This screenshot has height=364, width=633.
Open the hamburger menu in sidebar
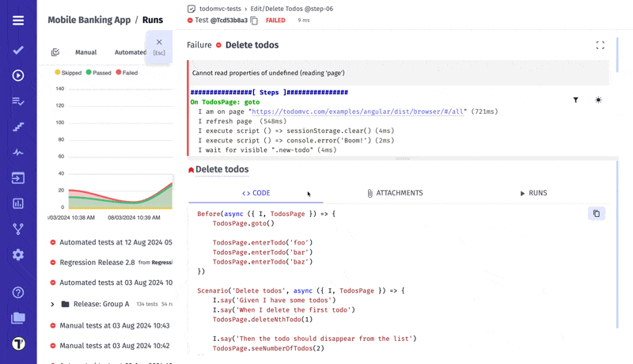(17, 21)
